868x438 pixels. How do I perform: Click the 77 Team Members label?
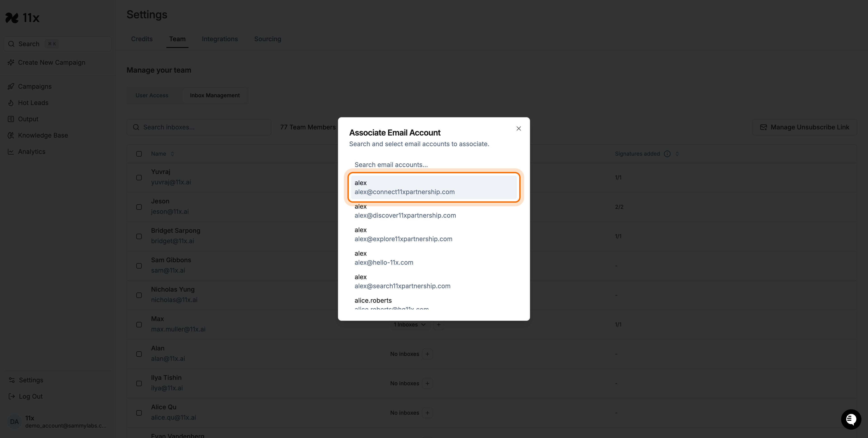[x=308, y=127]
